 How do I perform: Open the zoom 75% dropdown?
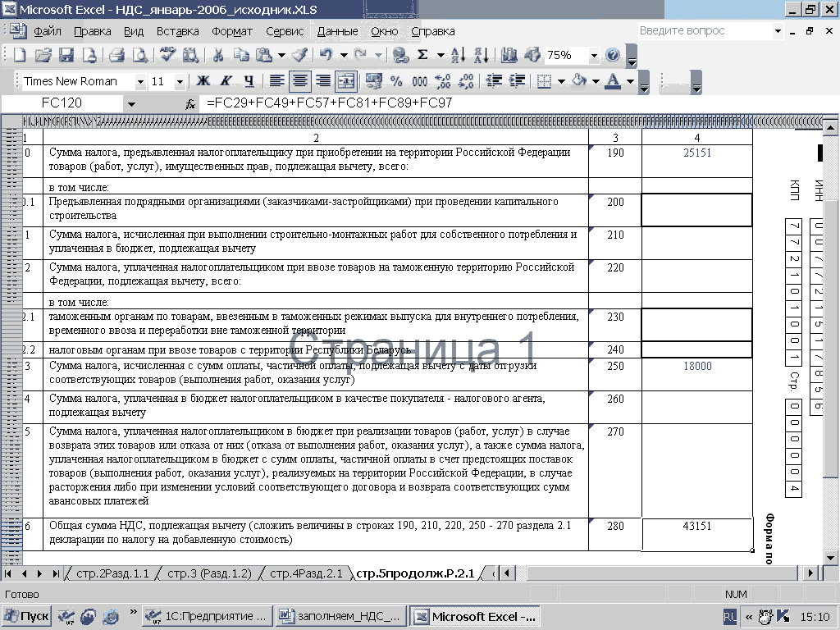coord(594,56)
